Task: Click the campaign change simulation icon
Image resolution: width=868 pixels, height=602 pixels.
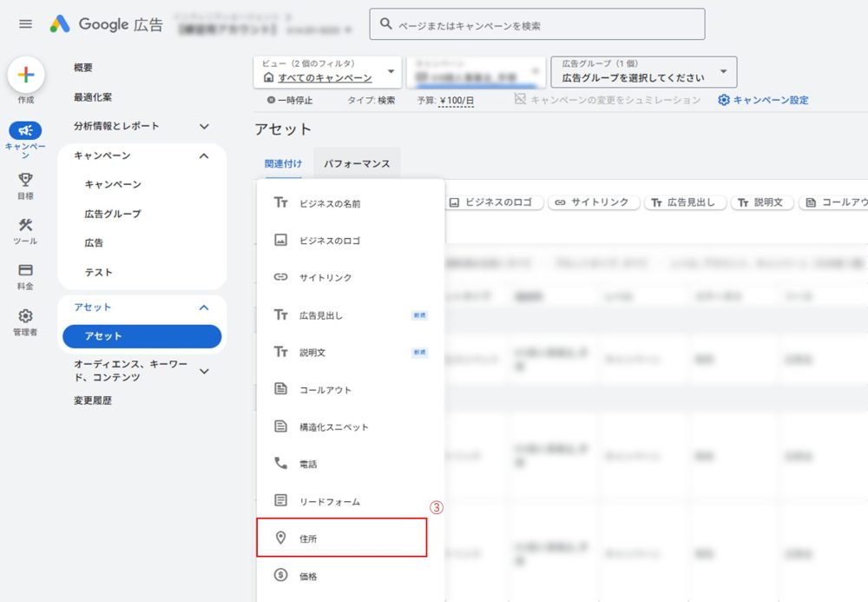Action: point(520,99)
